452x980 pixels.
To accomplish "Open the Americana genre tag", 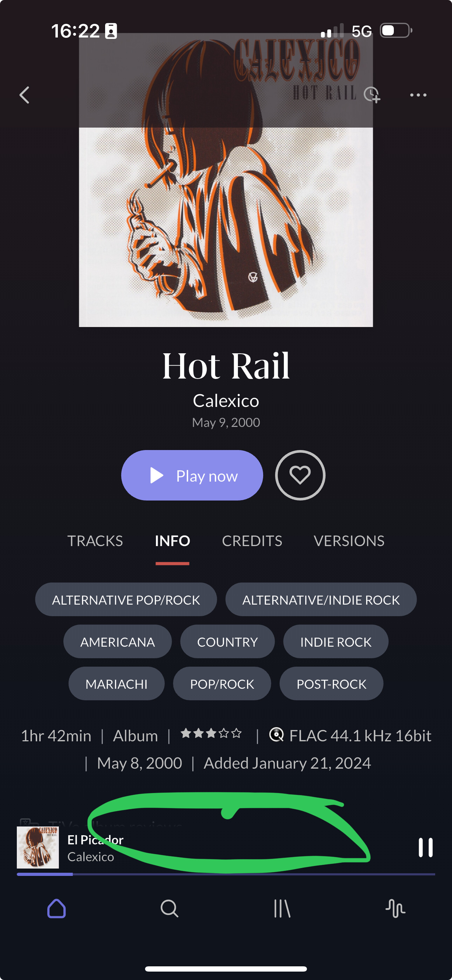I will (117, 641).
